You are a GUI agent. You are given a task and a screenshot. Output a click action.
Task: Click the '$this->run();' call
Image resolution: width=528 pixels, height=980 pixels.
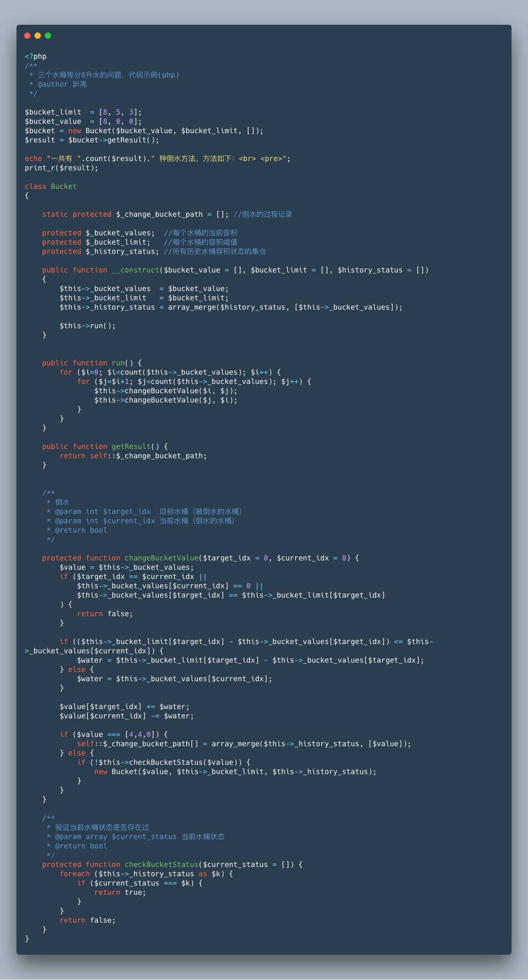pos(88,326)
